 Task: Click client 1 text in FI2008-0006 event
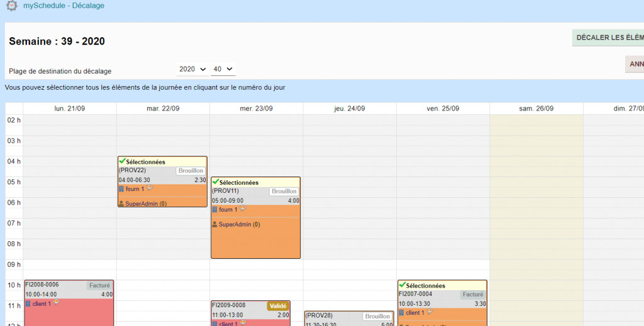(x=42, y=304)
